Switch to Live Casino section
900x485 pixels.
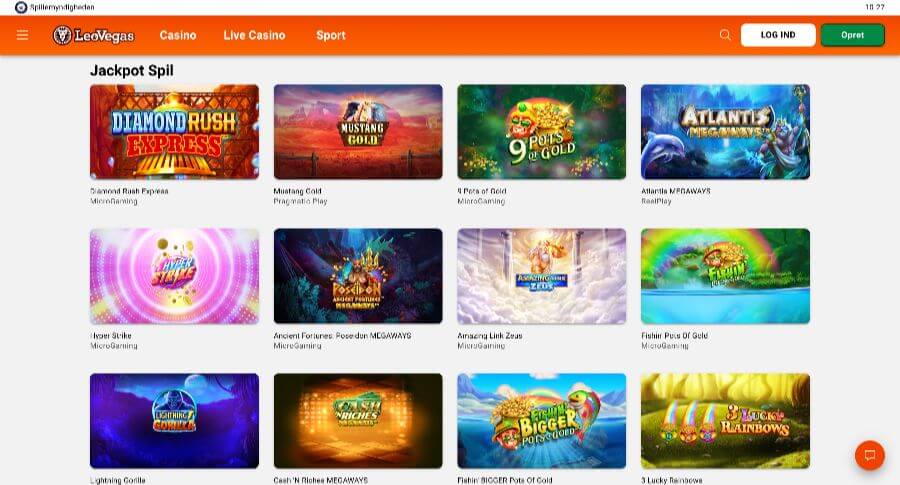(x=254, y=36)
